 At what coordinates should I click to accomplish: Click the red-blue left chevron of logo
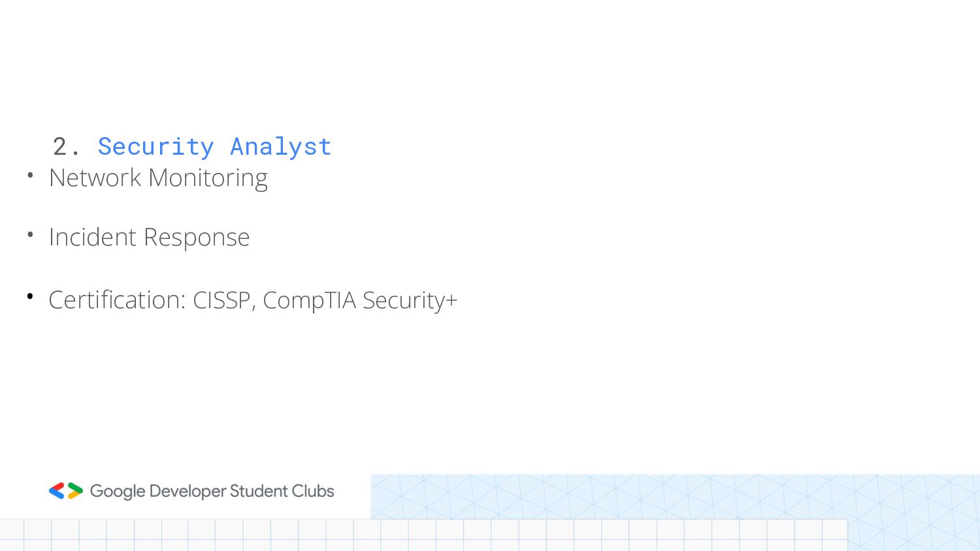click(x=57, y=491)
